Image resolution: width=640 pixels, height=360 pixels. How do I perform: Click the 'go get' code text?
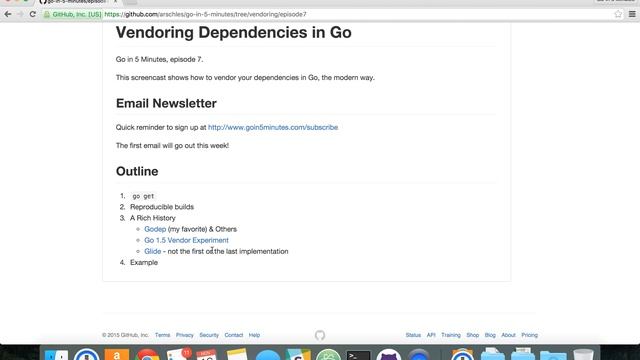pyautogui.click(x=143, y=196)
